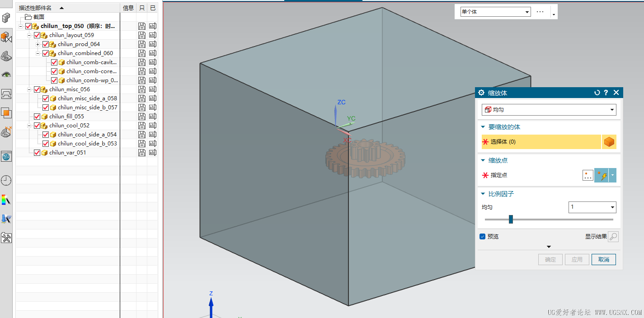Open the Part Navigator sidebar icon

6,56
